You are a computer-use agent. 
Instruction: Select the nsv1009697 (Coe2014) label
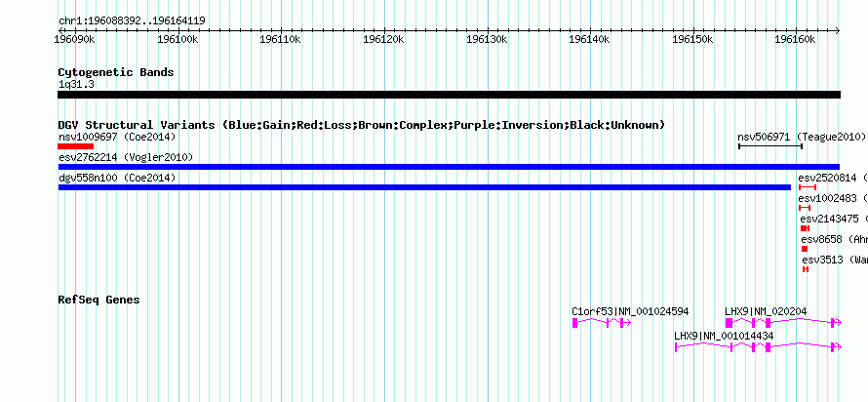point(117,137)
